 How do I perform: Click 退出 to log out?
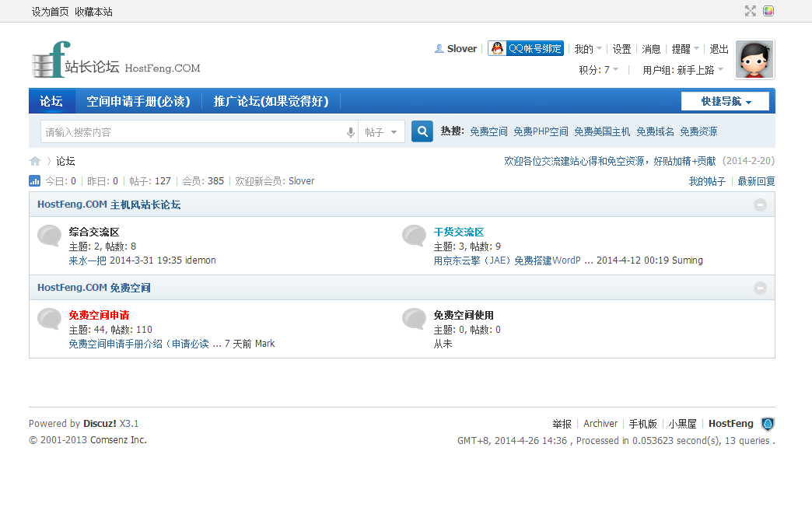pos(719,49)
